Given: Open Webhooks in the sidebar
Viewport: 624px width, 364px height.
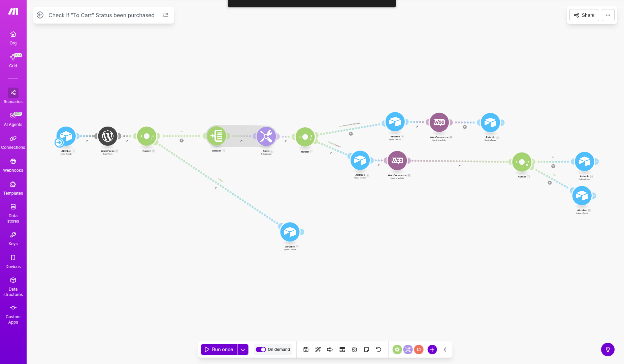Looking at the screenshot, I should point(13,165).
